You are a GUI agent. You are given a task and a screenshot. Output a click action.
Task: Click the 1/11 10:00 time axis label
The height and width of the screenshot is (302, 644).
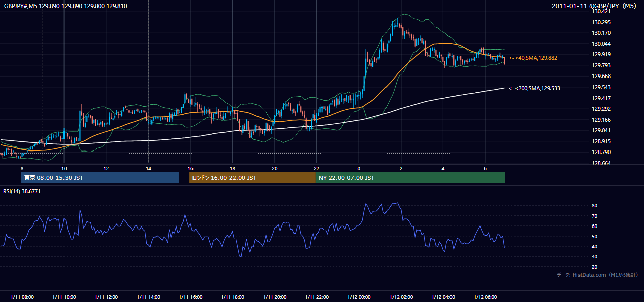[x=64, y=297]
